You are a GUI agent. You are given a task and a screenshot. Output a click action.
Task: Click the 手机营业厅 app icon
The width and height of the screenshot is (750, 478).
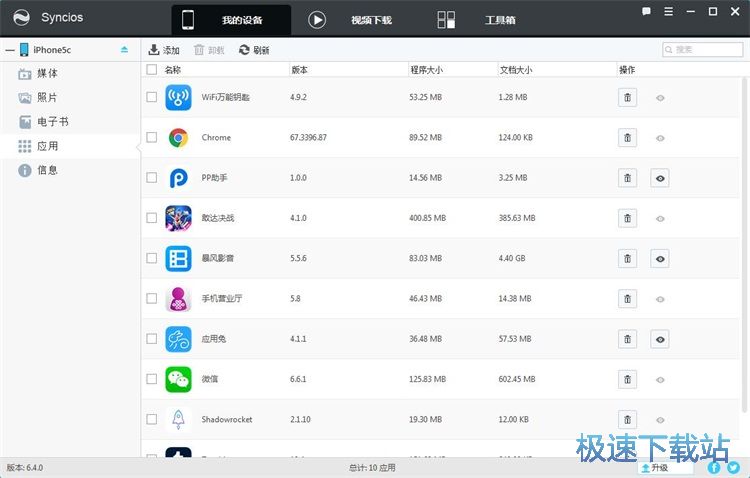[x=178, y=299]
